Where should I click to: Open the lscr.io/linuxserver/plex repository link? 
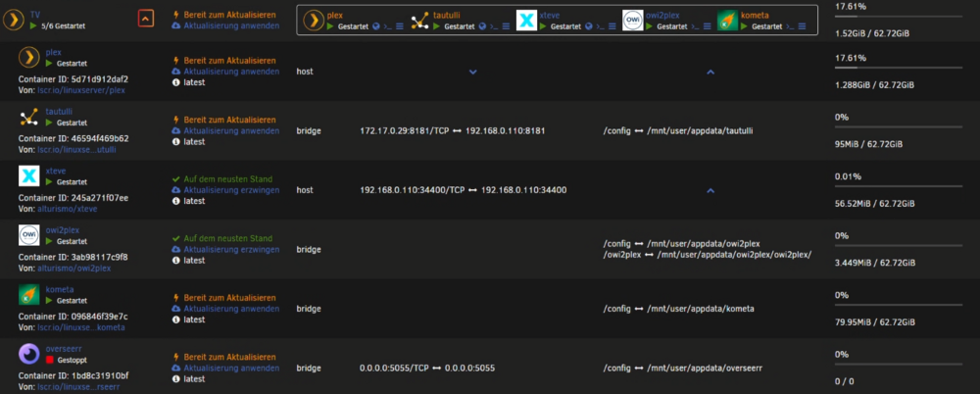(x=81, y=90)
